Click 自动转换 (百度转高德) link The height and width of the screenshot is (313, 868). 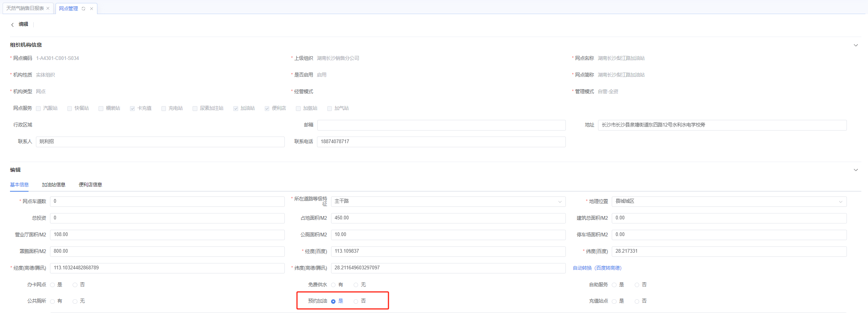pyautogui.click(x=597, y=268)
